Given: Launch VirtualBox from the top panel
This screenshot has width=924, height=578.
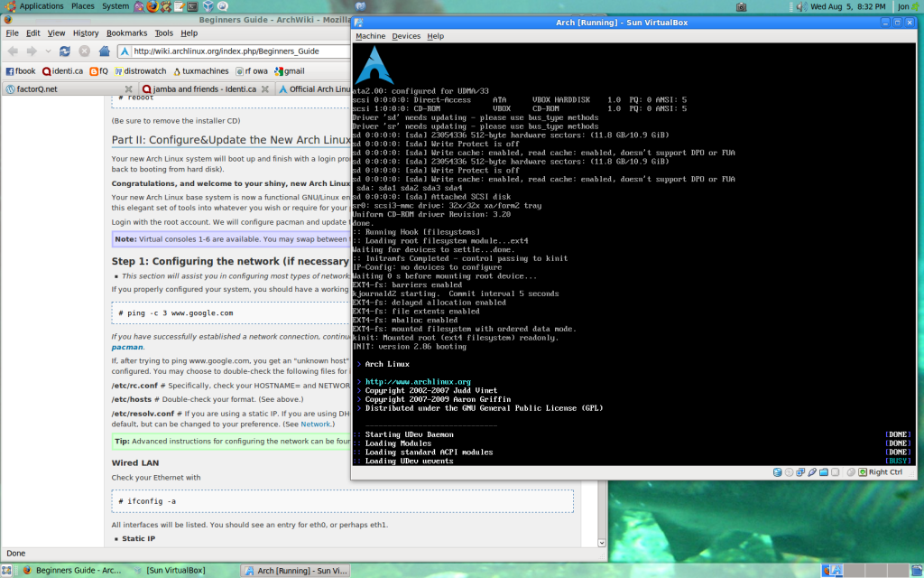Looking at the screenshot, I should click(x=208, y=6).
